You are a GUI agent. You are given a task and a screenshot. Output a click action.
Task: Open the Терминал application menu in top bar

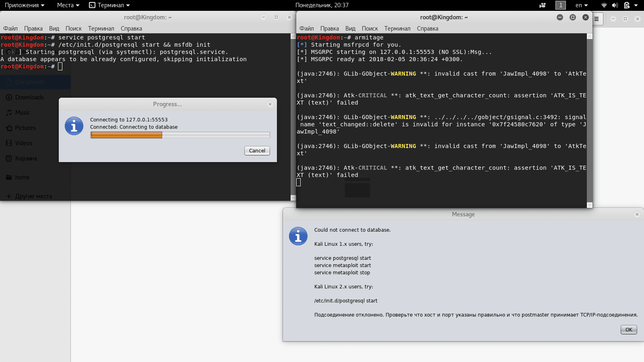click(109, 5)
